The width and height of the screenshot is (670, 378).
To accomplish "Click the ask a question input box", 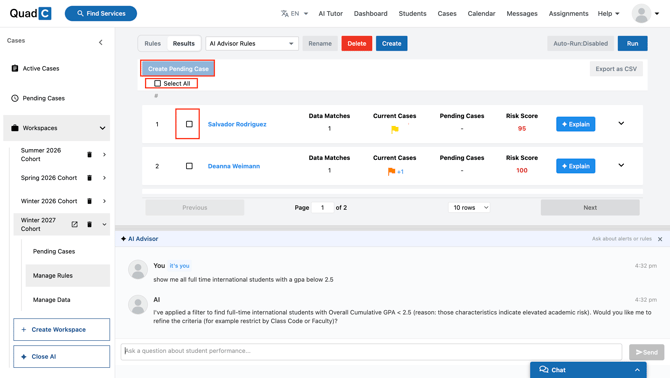I will (371, 351).
